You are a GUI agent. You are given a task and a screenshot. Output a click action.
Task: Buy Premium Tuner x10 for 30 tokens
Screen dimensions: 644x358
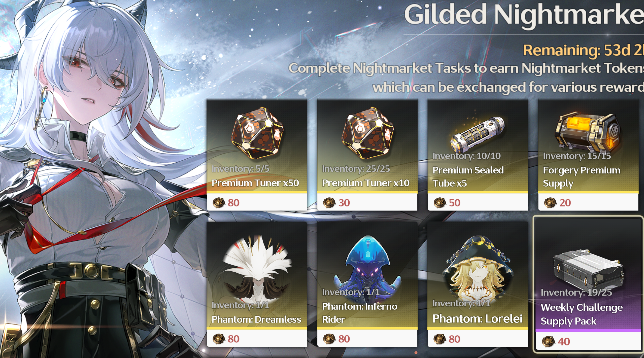pos(367,203)
